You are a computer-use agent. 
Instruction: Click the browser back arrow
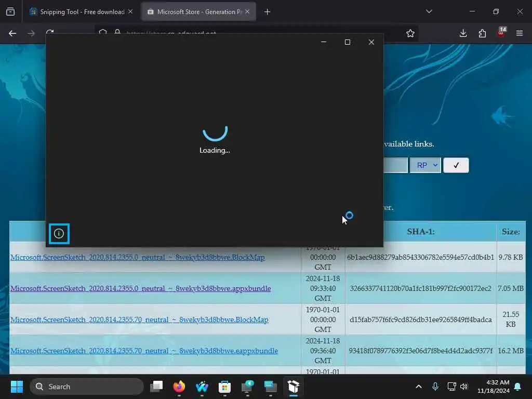(x=12, y=33)
